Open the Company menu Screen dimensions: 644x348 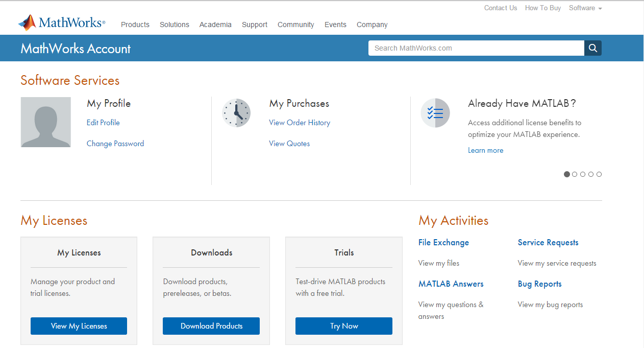[372, 25]
